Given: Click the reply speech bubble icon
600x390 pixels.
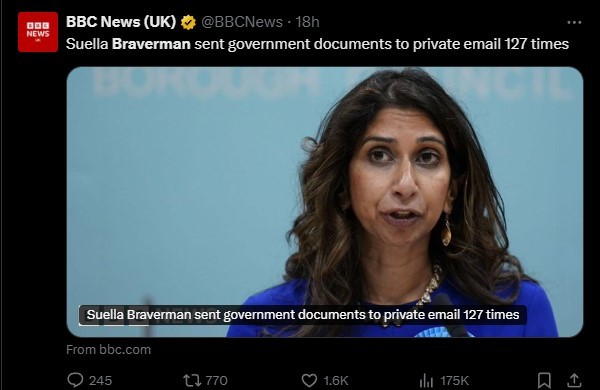Looking at the screenshot, I should coord(75,380).
